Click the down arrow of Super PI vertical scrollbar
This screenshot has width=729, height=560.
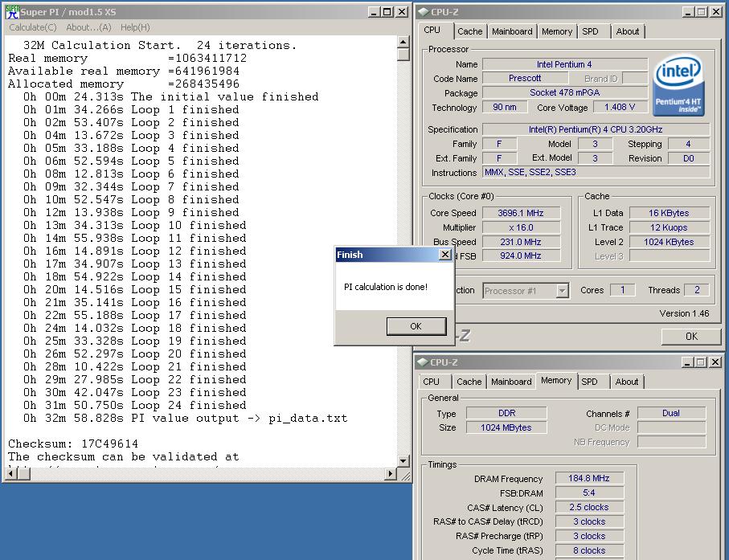coord(403,461)
